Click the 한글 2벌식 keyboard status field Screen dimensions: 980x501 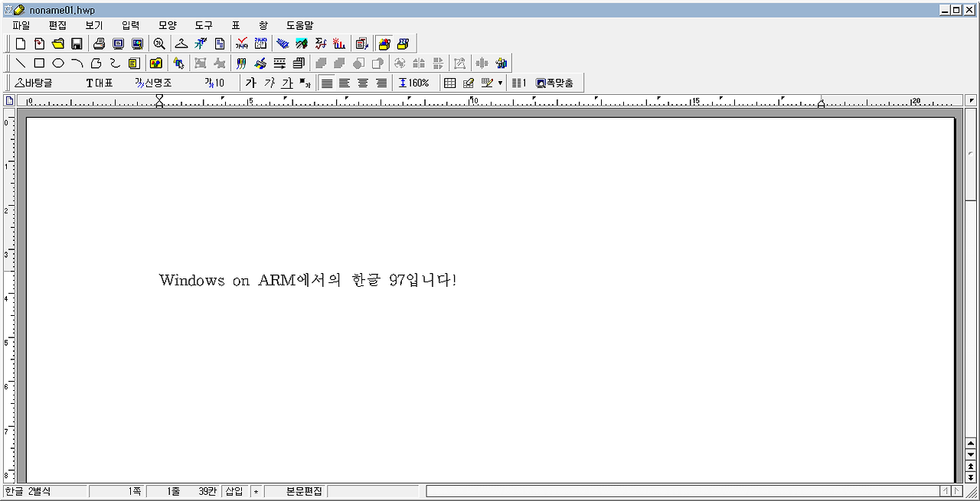pyautogui.click(x=45, y=491)
